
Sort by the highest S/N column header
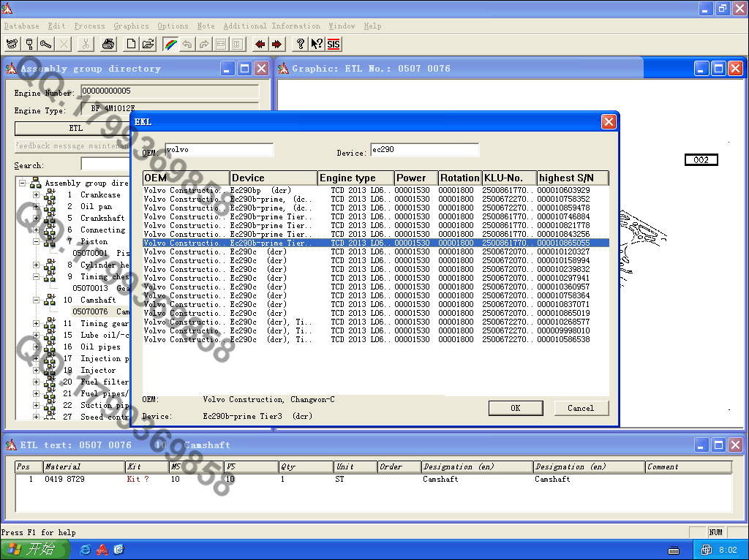[572, 178]
